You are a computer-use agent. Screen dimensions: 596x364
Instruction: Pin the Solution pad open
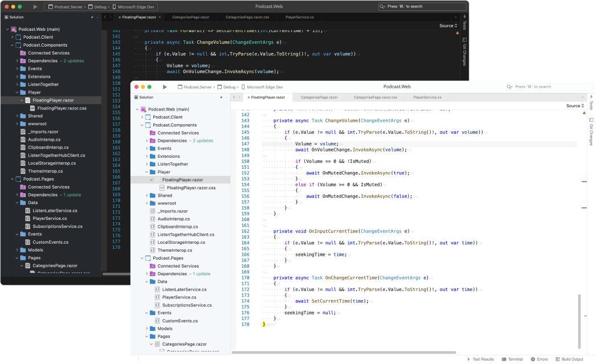[221, 97]
